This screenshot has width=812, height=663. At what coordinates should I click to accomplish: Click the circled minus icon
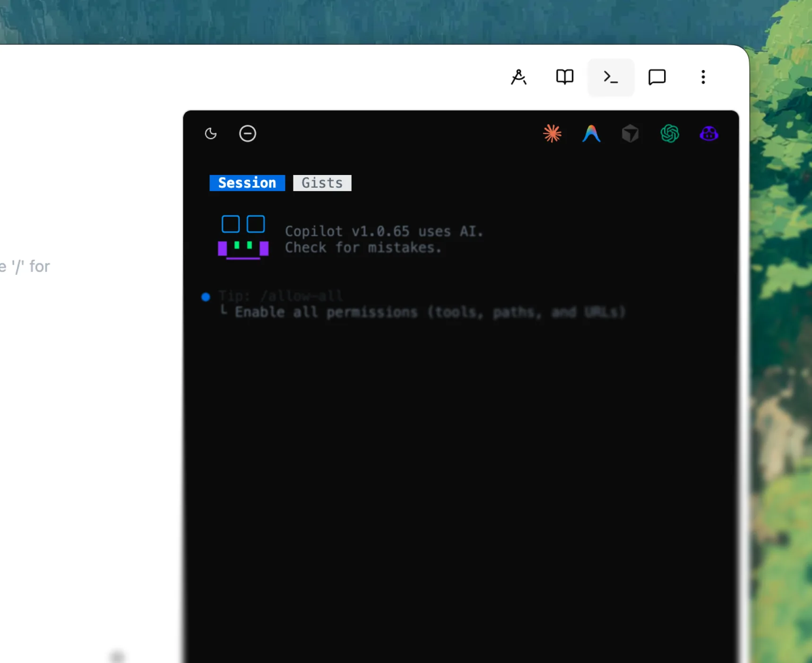tap(248, 134)
